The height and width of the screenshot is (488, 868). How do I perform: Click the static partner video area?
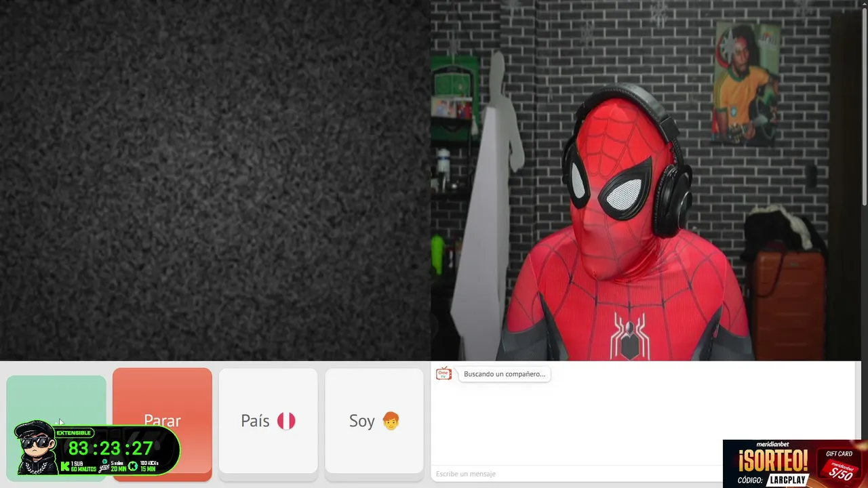(215, 180)
